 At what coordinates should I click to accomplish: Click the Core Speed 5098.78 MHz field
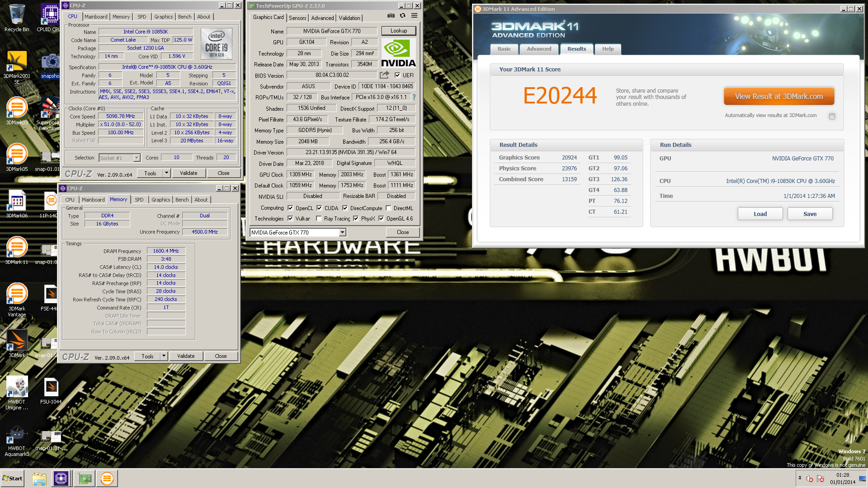coord(121,116)
